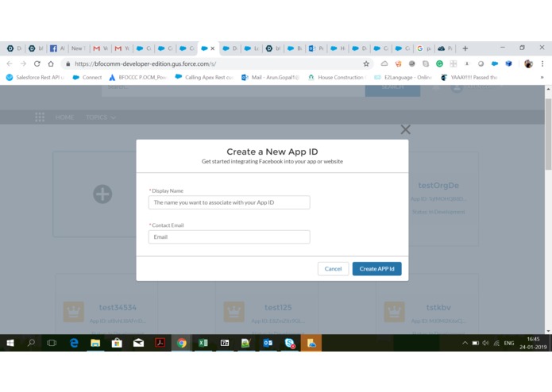
Task: Open File Explorer from the taskbar
Action: 95,343
